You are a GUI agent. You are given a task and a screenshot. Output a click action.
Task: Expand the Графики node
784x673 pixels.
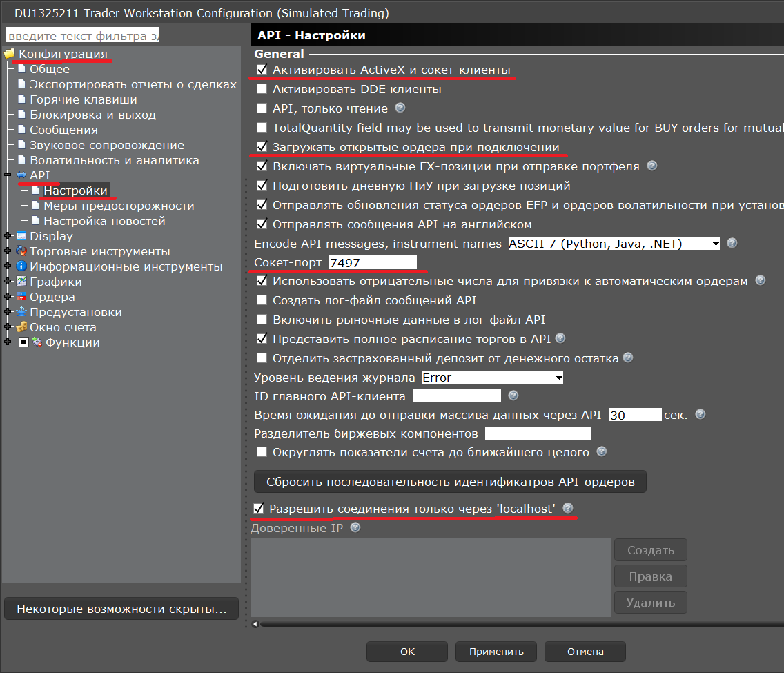coord(8,282)
